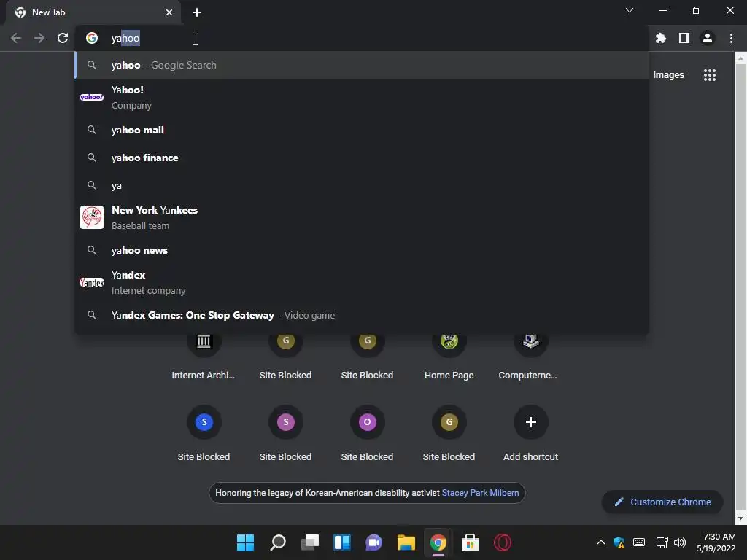The image size is (747, 560).
Task: Open Task View in the taskbar
Action: point(309,542)
